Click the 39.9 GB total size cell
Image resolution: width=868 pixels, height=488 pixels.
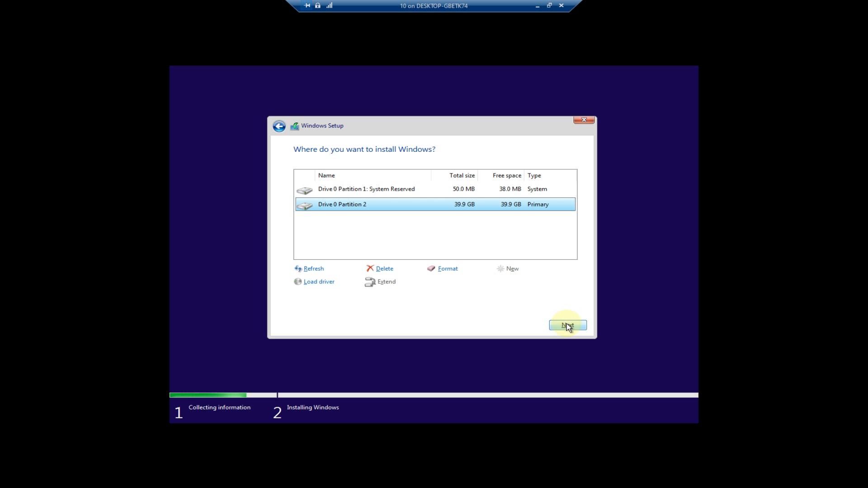(x=465, y=205)
